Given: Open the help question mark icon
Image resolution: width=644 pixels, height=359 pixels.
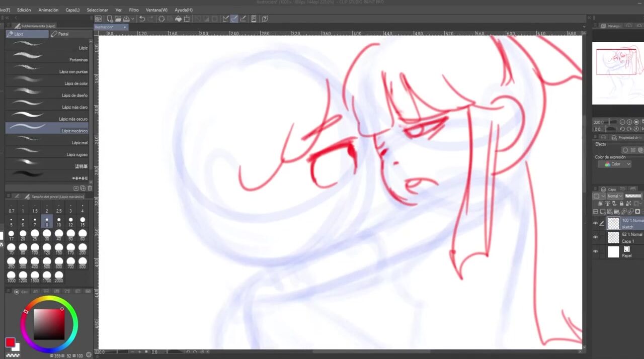Looking at the screenshot, I should click(x=265, y=19).
